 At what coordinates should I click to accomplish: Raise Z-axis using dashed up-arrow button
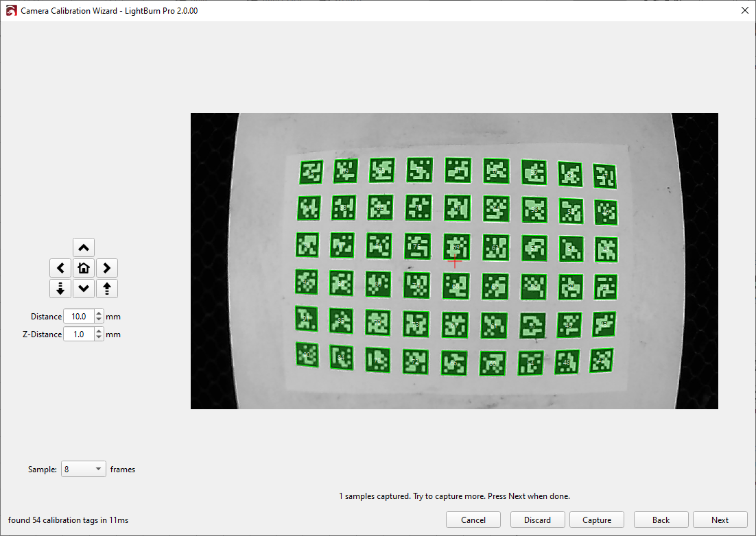(107, 289)
